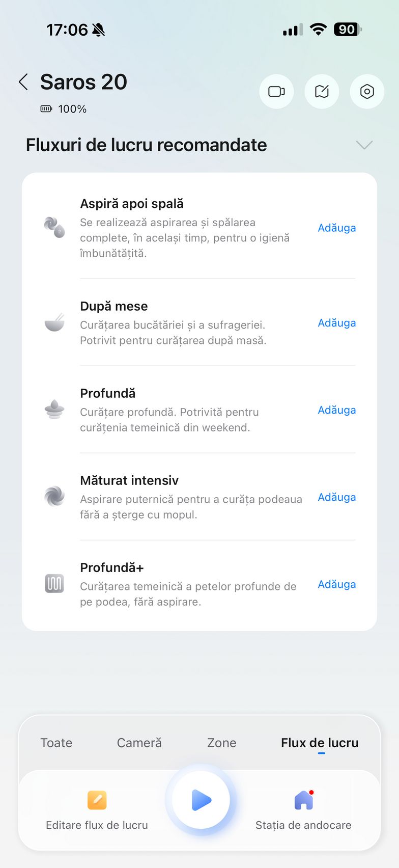
Task: Tap the Aspiră apoi spală workflow icon
Action: (54, 227)
